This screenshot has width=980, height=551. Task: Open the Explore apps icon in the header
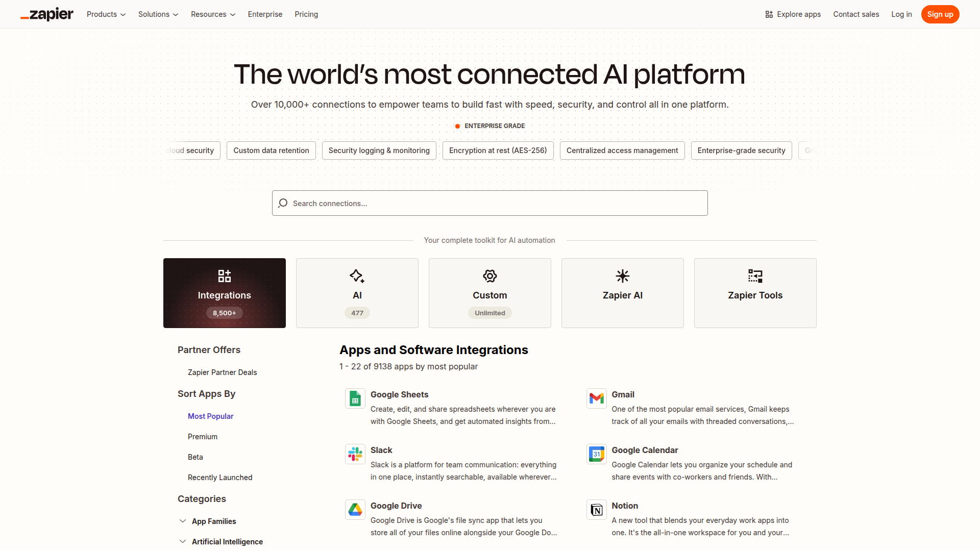[768, 14]
